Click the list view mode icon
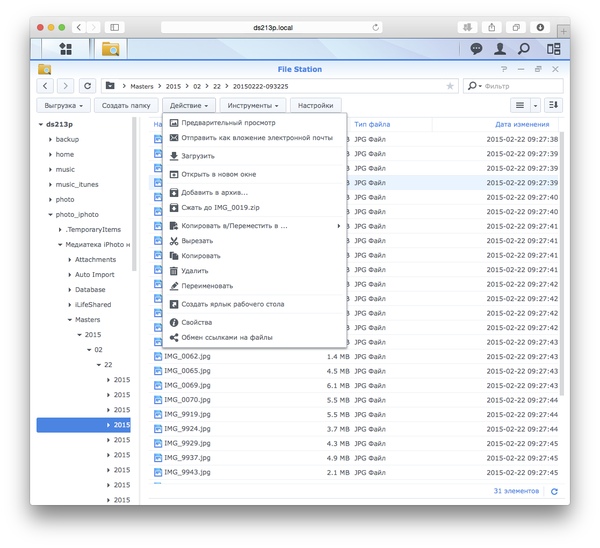The image size is (600, 548). tap(520, 105)
